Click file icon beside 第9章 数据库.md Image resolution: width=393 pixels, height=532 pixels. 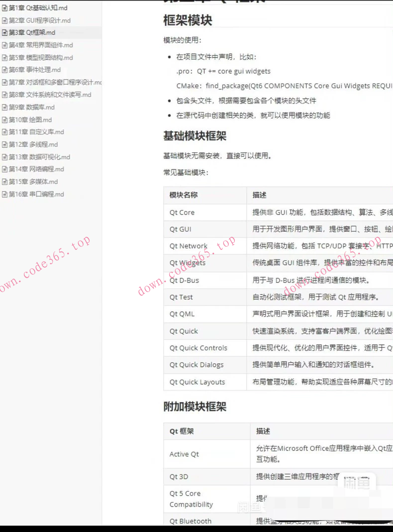click(5, 107)
